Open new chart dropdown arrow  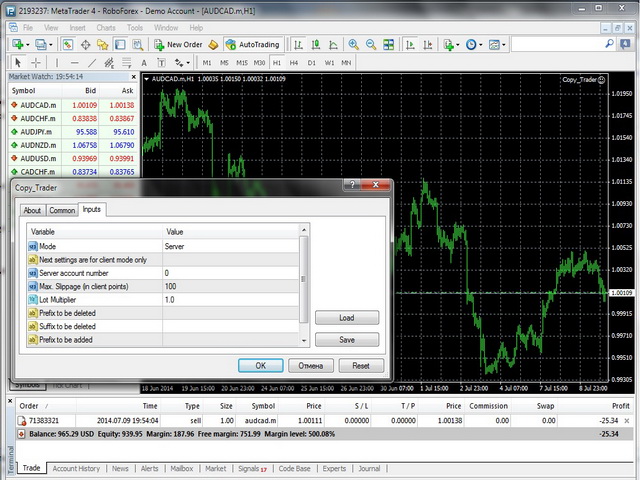coord(28,44)
